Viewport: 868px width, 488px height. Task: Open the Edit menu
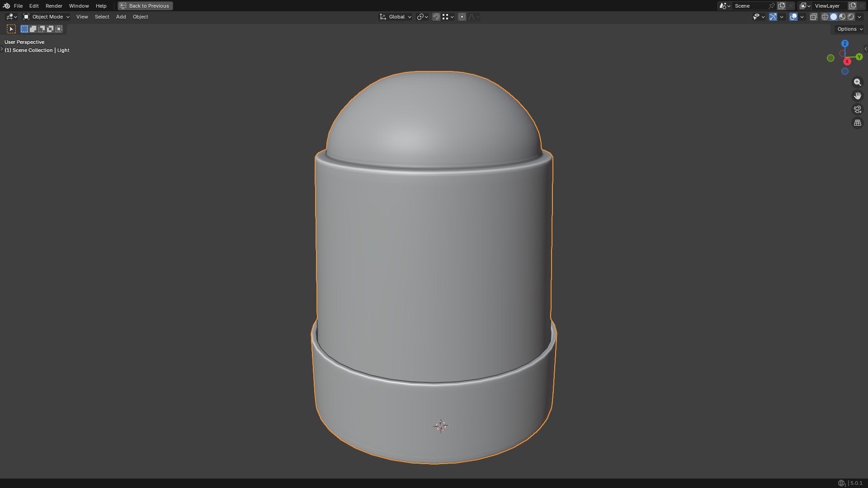point(34,6)
